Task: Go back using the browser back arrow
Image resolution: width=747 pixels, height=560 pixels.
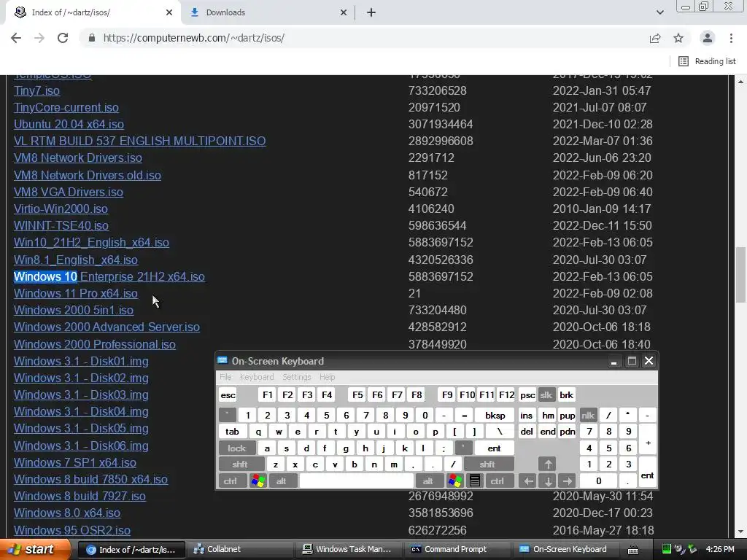Action: point(16,38)
